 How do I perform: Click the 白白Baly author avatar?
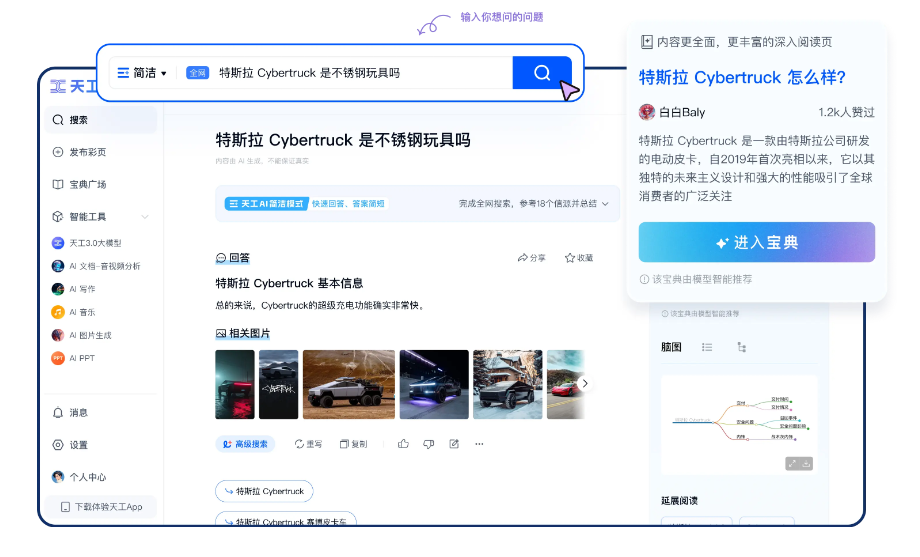[647, 112]
